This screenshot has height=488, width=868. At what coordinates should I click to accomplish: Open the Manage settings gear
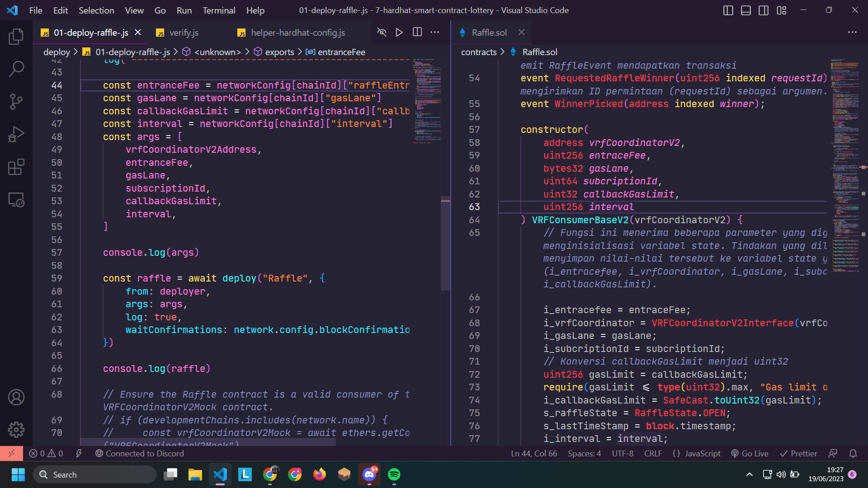point(16,430)
